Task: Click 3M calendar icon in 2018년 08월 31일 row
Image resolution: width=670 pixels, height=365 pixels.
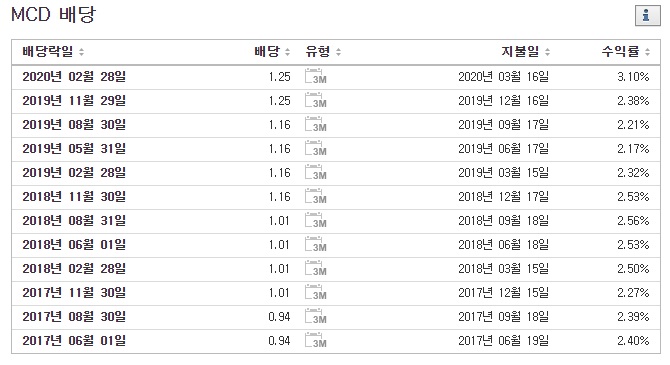Action: pos(316,220)
